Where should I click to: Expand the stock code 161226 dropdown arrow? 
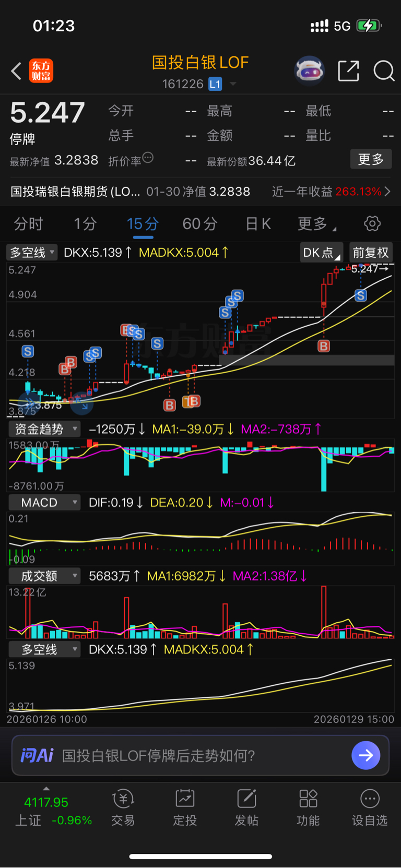(233, 84)
